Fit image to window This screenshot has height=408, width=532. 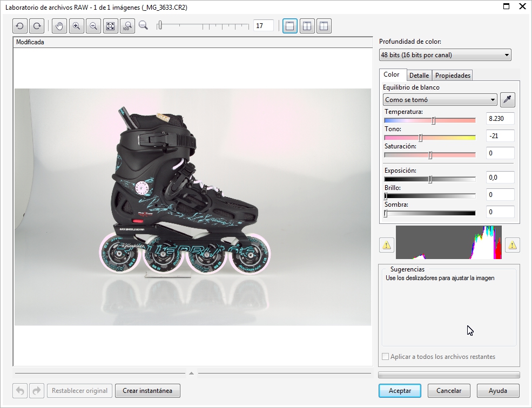110,26
